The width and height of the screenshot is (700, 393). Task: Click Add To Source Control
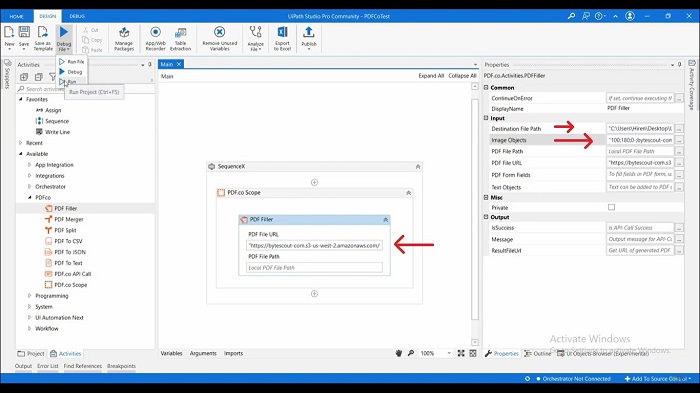pyautogui.click(x=658, y=379)
